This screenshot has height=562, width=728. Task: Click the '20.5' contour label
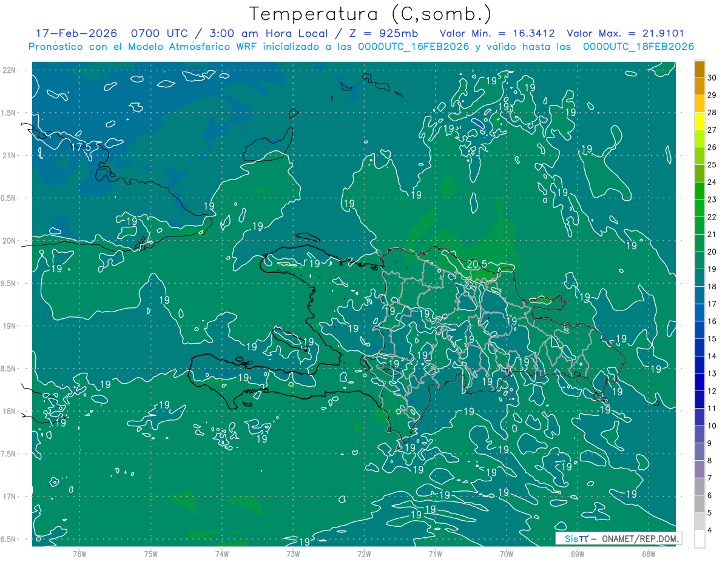pos(478,264)
